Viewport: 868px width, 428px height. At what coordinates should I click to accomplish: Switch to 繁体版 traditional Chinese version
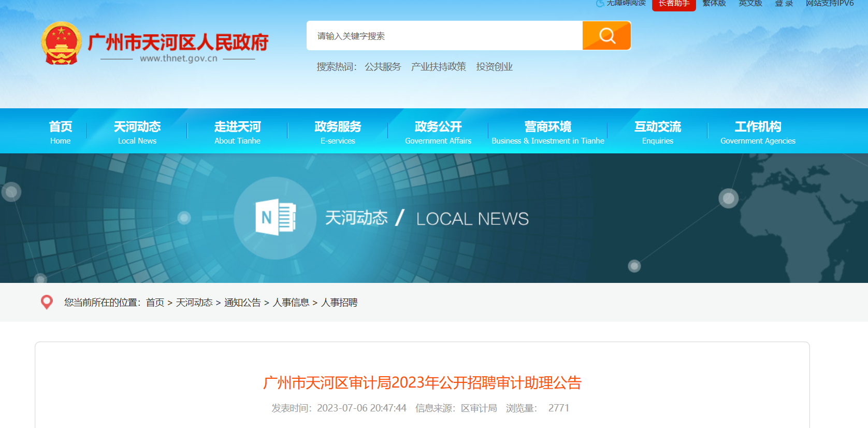click(714, 4)
